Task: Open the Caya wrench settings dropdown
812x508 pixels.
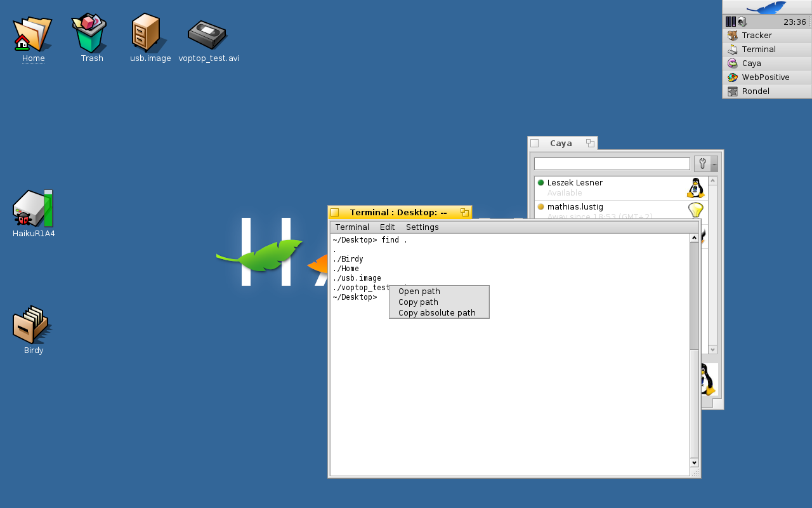Action: (x=705, y=164)
